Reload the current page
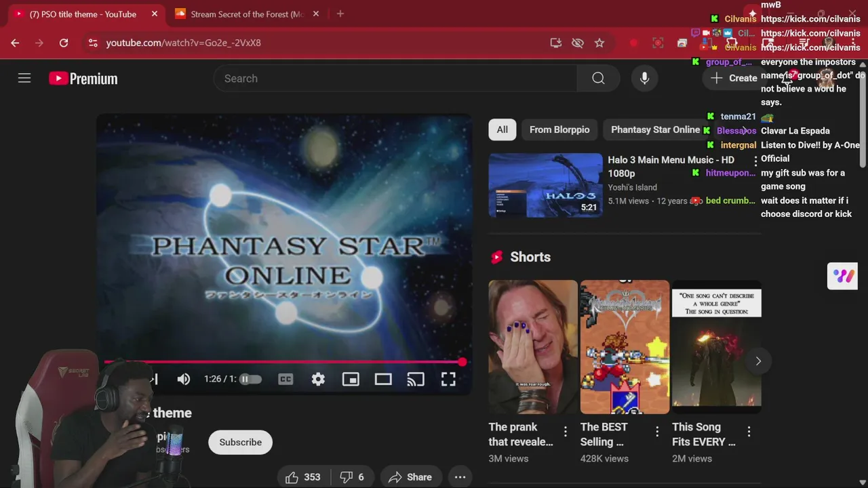868x488 pixels. pyautogui.click(x=64, y=43)
